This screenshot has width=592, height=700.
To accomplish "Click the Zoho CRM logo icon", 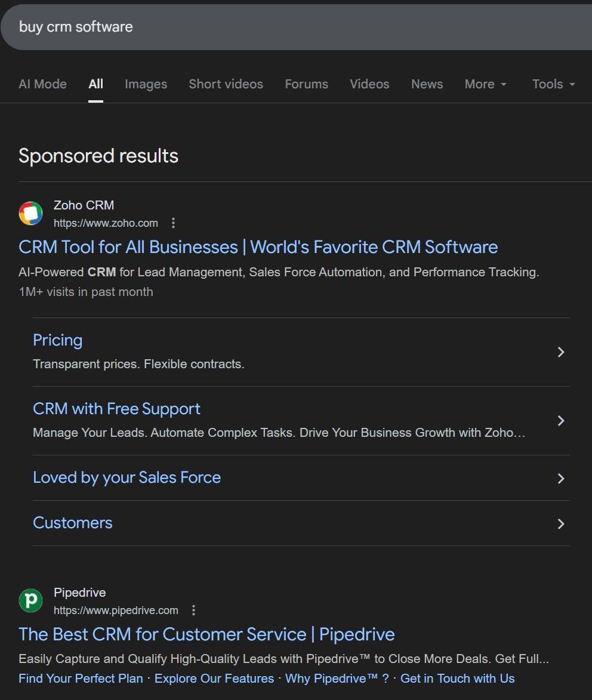I will (x=30, y=214).
